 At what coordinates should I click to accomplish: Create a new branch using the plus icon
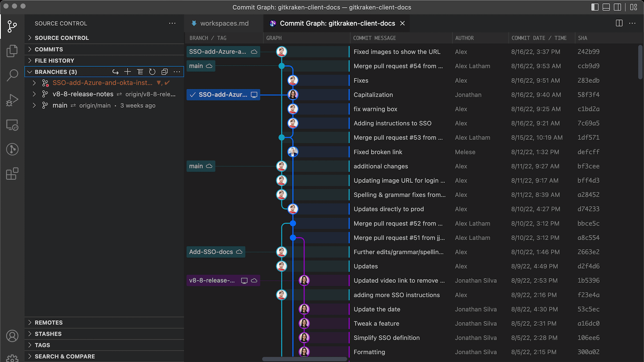(128, 72)
